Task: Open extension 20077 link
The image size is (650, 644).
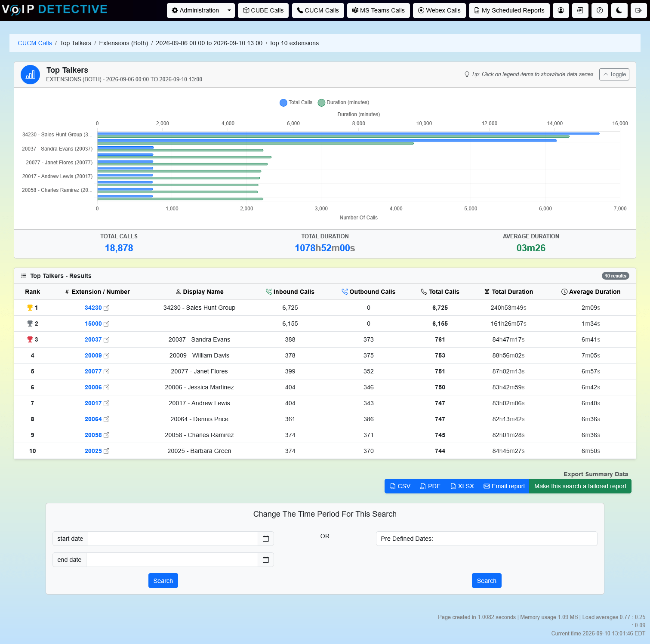Action: coord(93,371)
